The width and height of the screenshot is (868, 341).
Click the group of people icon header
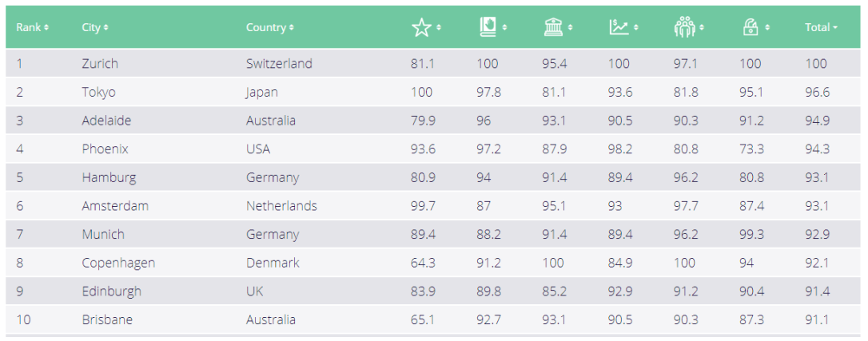[x=685, y=27]
